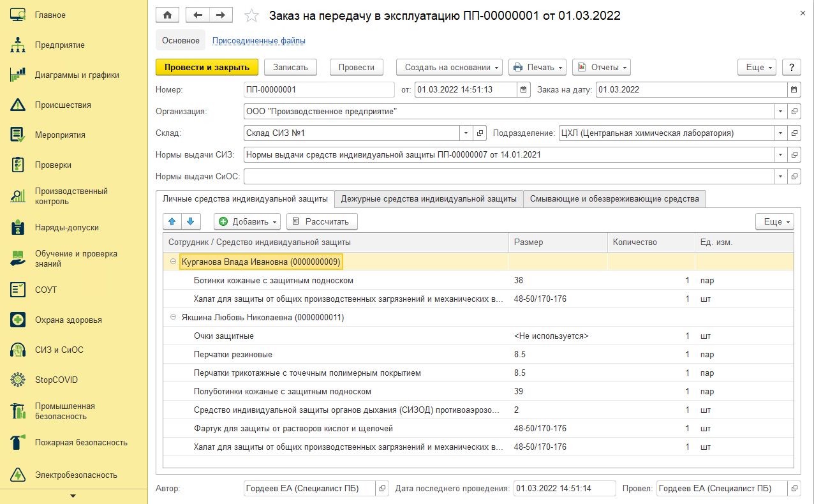Navigate back with the left arrow
This screenshot has width=814, height=504.
pyautogui.click(x=198, y=15)
